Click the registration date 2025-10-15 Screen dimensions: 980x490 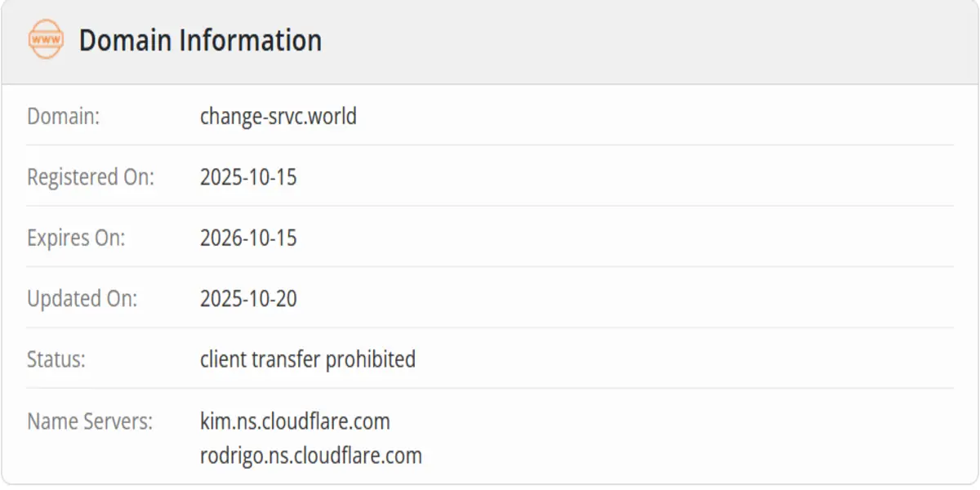[x=248, y=176]
